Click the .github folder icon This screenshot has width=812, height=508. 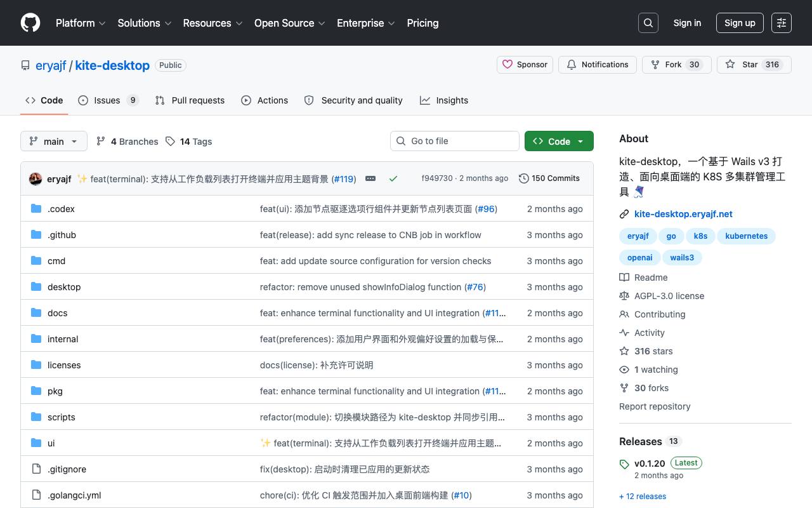click(36, 234)
